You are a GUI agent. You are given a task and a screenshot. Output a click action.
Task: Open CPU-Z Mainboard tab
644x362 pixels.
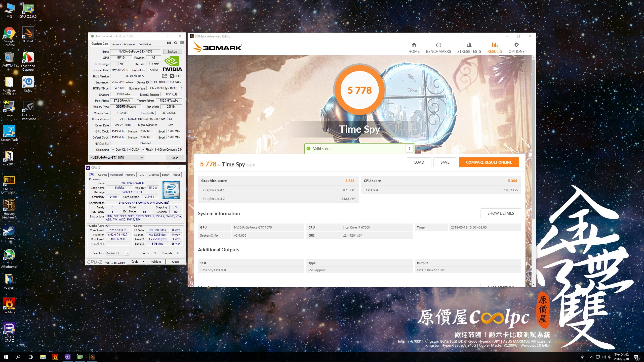coord(116,175)
